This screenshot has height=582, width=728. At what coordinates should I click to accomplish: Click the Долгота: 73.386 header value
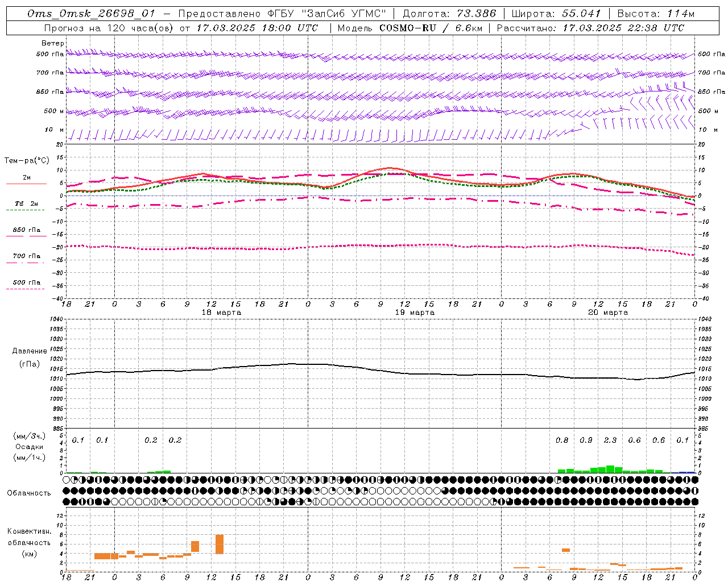pyautogui.click(x=449, y=14)
